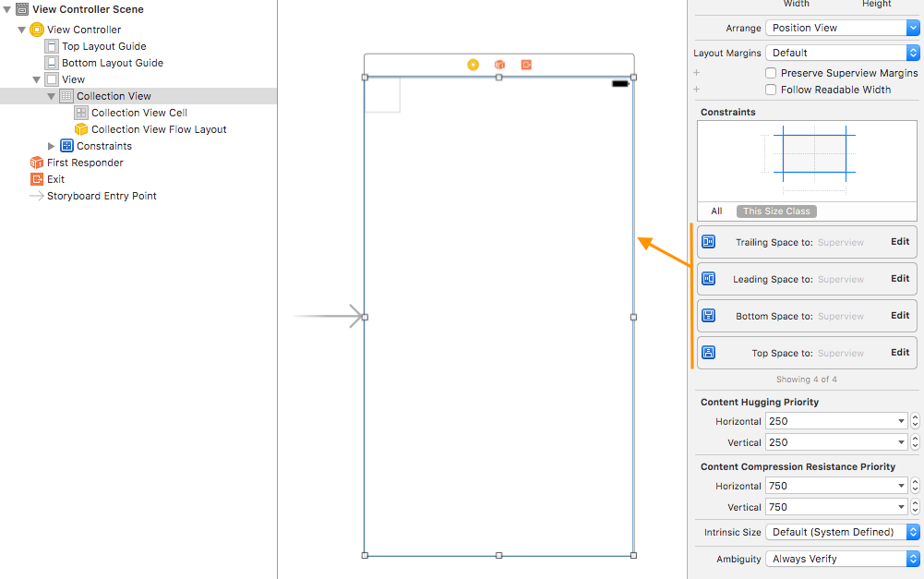Click the Top Space constraint icon
This screenshot has height=579, width=924.
click(708, 353)
